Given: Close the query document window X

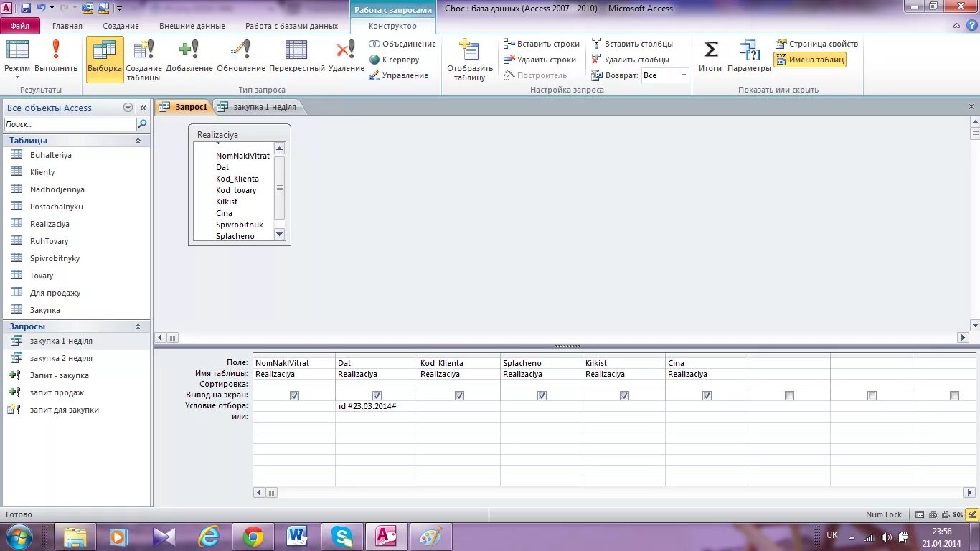Looking at the screenshot, I should (971, 106).
